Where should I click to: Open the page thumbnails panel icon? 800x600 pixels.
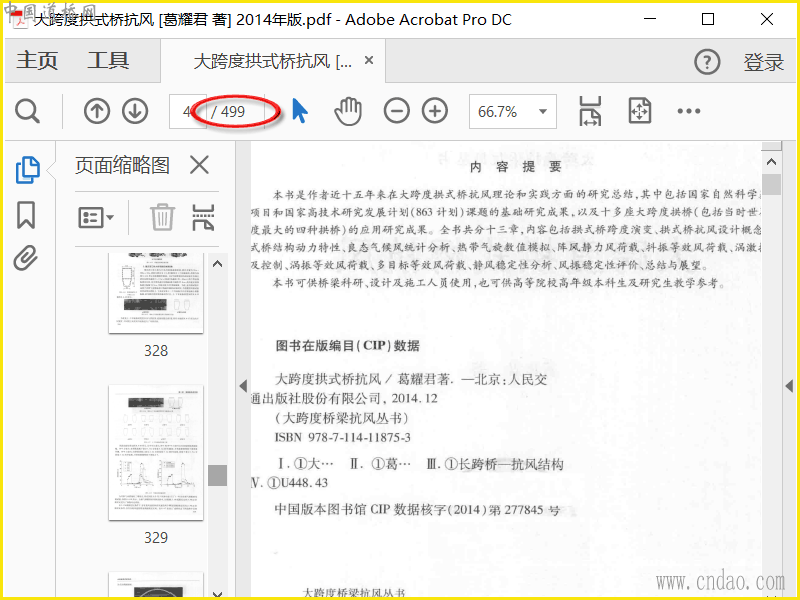pyautogui.click(x=27, y=170)
